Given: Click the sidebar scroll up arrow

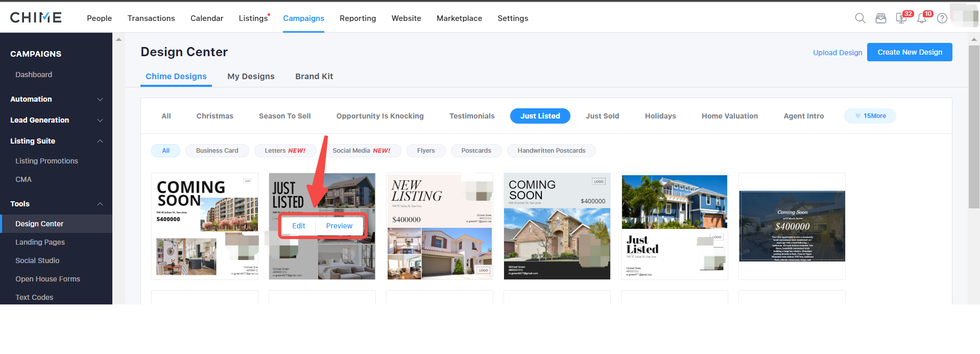Looking at the screenshot, I should coord(118,39).
